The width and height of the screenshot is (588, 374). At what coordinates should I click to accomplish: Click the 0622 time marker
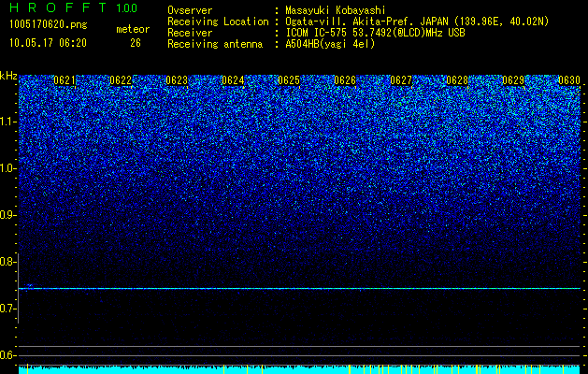(121, 80)
